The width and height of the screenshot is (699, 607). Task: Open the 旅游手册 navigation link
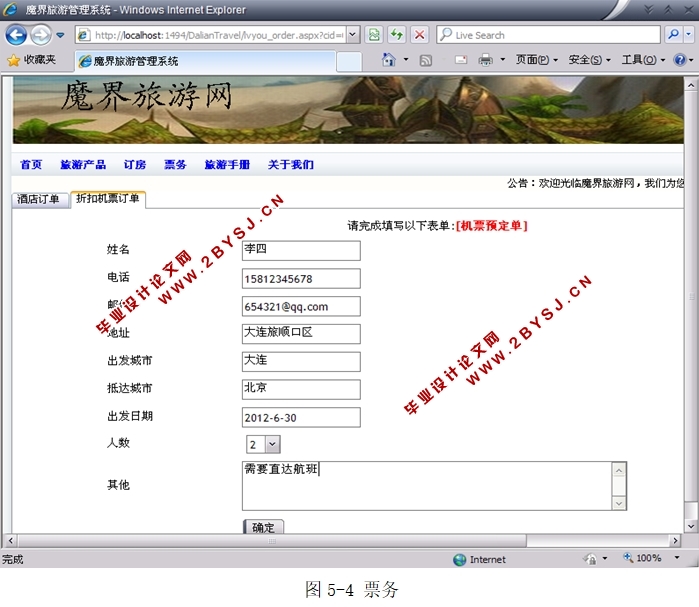click(227, 165)
